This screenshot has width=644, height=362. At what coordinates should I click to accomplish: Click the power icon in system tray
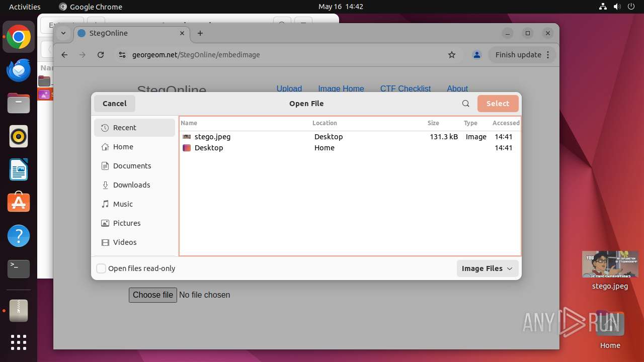(631, 7)
